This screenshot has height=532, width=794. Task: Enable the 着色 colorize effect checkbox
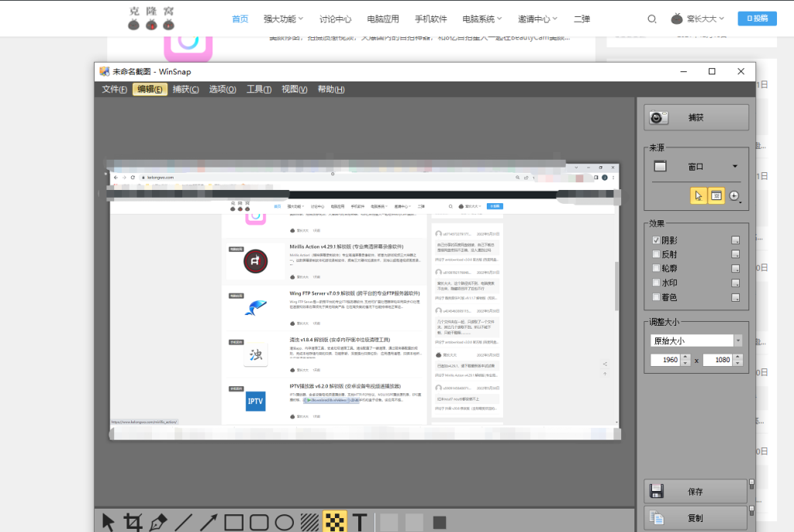pyautogui.click(x=656, y=298)
